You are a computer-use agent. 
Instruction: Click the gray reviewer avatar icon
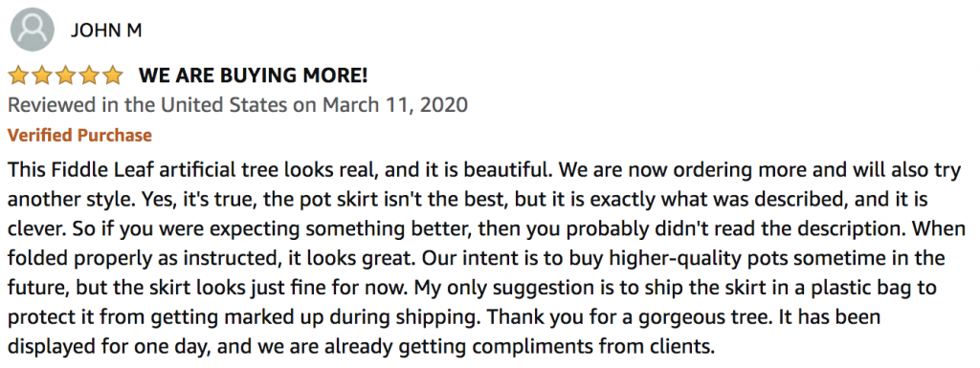33,30
